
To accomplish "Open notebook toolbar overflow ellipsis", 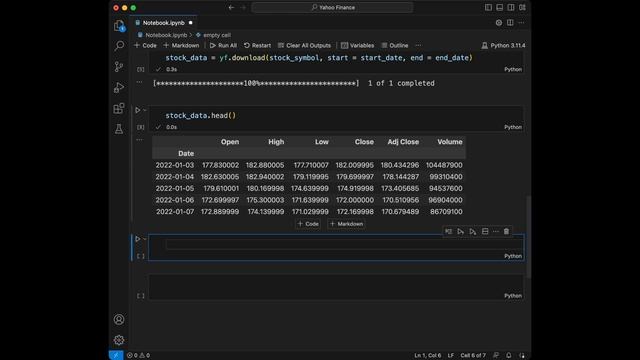I will (418, 45).
